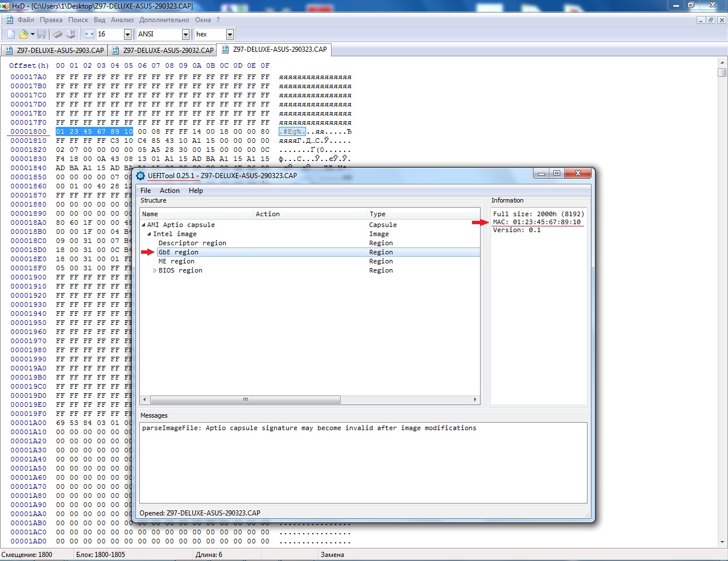Open the Дополнительно menu

point(164,19)
